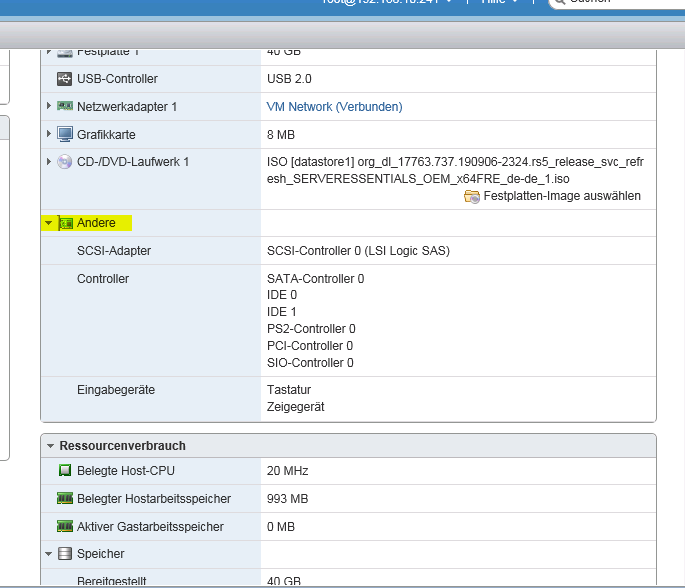Select the 993 MB value
This screenshot has width=685, height=588.
pos(287,498)
